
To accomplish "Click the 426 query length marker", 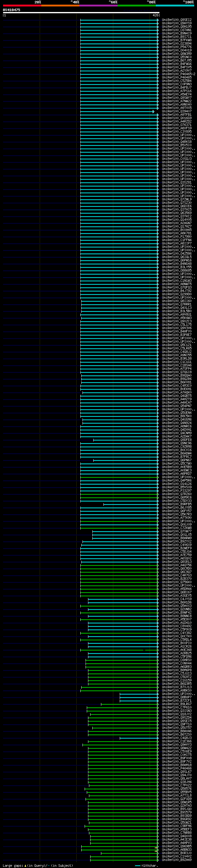I will [155, 15].
